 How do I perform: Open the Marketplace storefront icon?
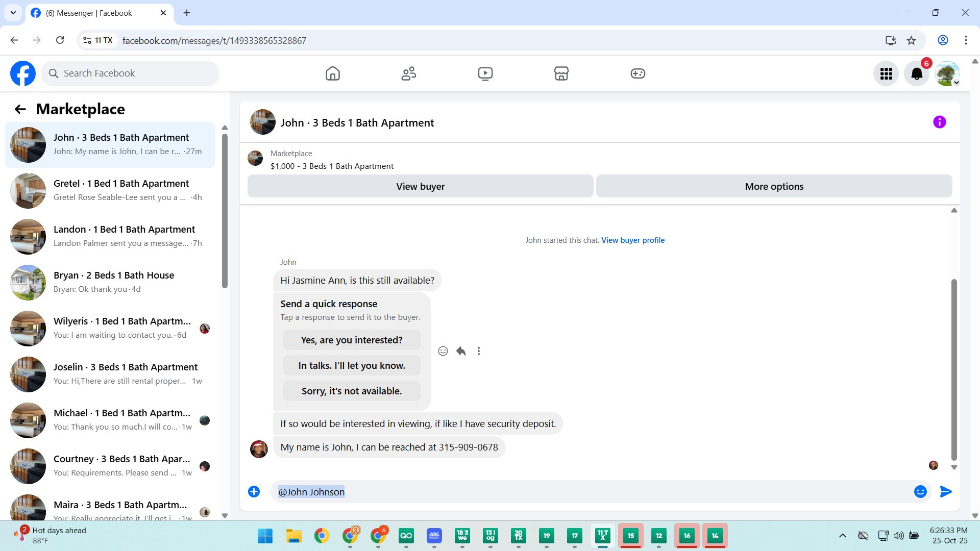tap(561, 73)
